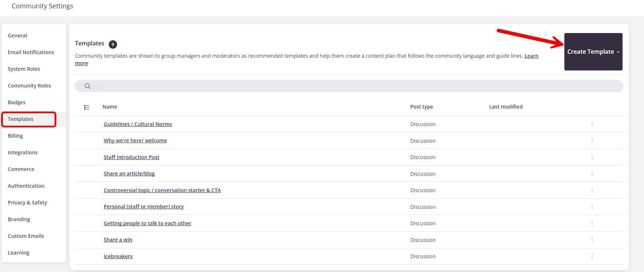Open options menu for Why we're here/ welcome row
Screen dimensions: 644x272
tap(592, 141)
